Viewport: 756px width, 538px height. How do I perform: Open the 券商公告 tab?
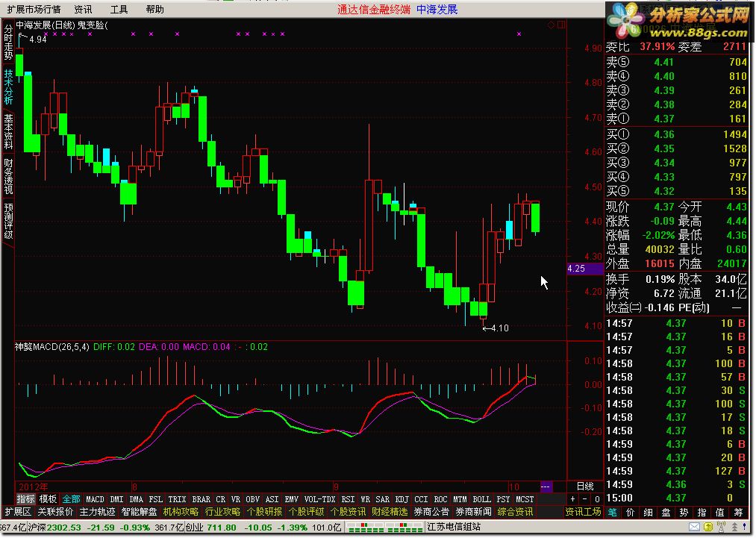coord(431,512)
